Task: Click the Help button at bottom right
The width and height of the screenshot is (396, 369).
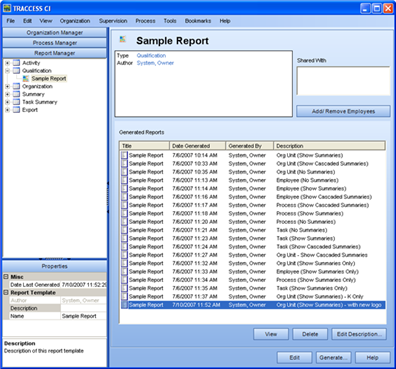Action: pyautogui.click(x=373, y=358)
